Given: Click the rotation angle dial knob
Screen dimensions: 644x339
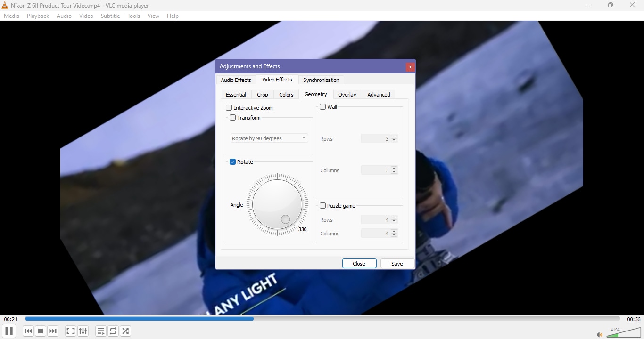Looking at the screenshot, I should pyautogui.click(x=277, y=205).
